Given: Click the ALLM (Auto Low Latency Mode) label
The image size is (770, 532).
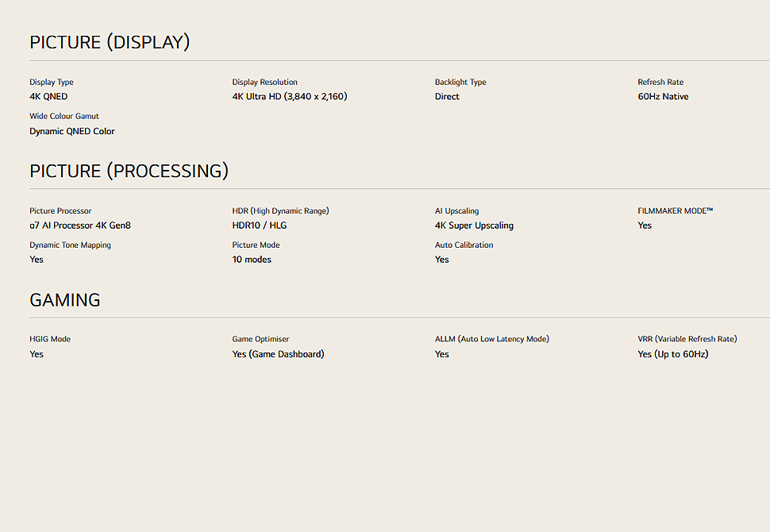Looking at the screenshot, I should pos(492,339).
